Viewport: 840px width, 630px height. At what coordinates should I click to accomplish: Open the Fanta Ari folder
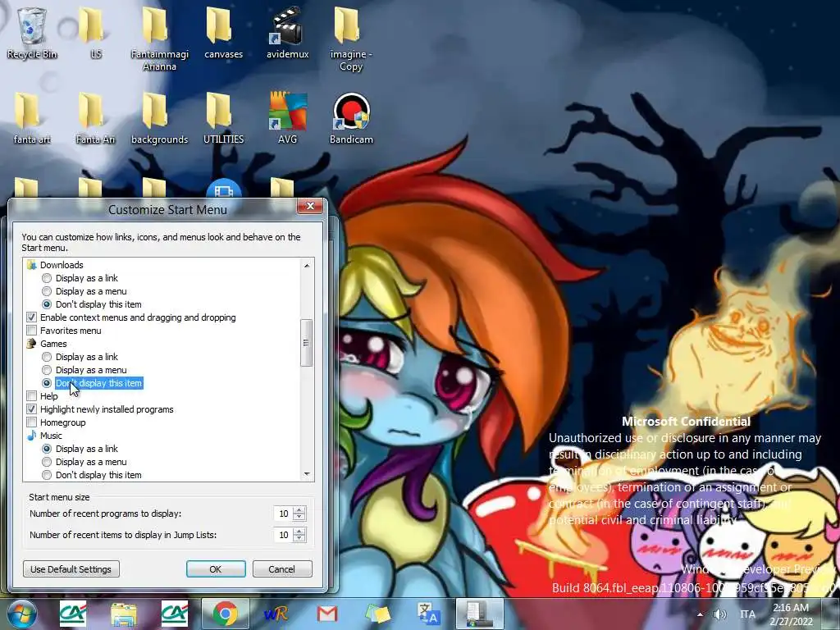(x=95, y=118)
